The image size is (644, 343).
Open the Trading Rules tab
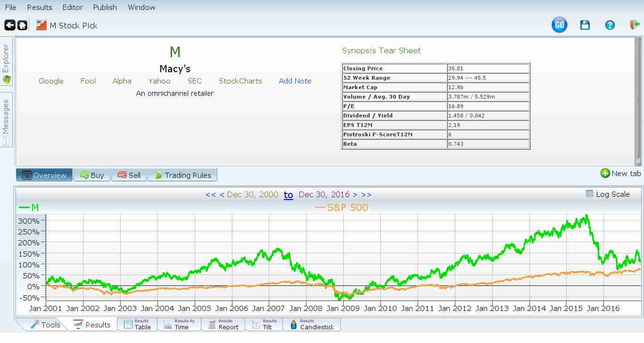182,175
